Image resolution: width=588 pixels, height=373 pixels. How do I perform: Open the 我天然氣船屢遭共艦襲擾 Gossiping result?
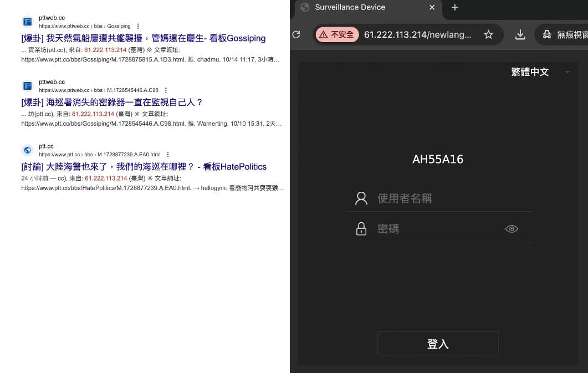(143, 38)
